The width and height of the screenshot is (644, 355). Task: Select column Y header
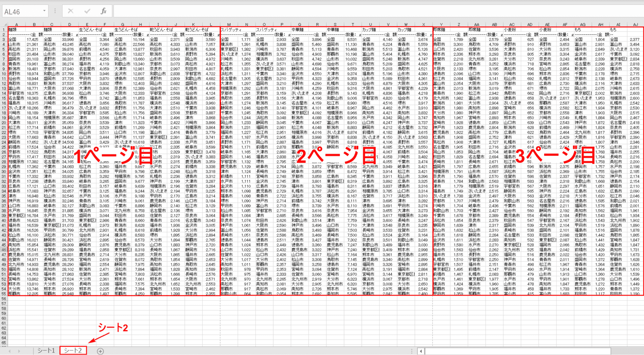(x=441, y=25)
